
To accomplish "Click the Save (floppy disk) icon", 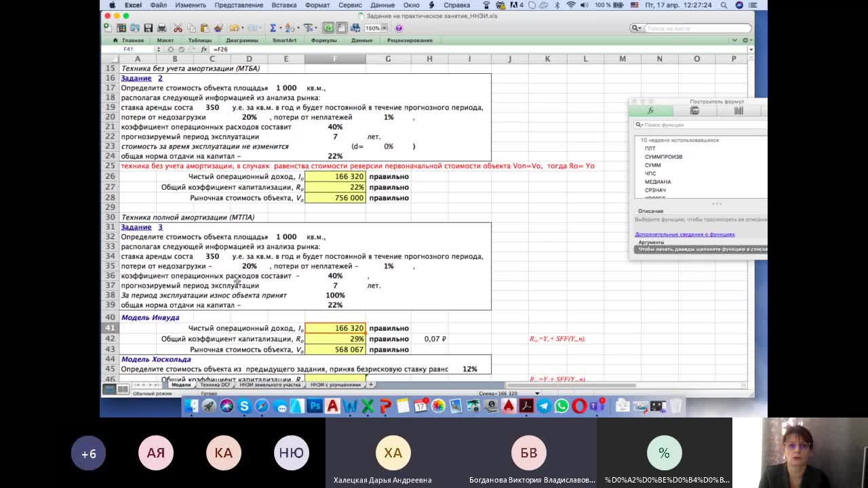I will (x=148, y=28).
